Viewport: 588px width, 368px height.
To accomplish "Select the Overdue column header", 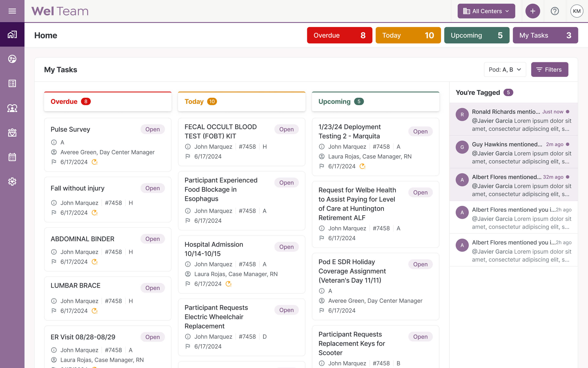I will [x=108, y=102].
